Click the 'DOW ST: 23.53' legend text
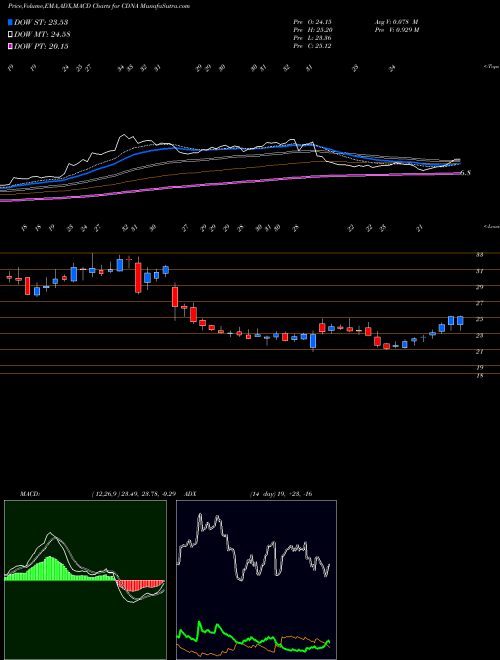The height and width of the screenshot is (660, 500). pyautogui.click(x=41, y=22)
